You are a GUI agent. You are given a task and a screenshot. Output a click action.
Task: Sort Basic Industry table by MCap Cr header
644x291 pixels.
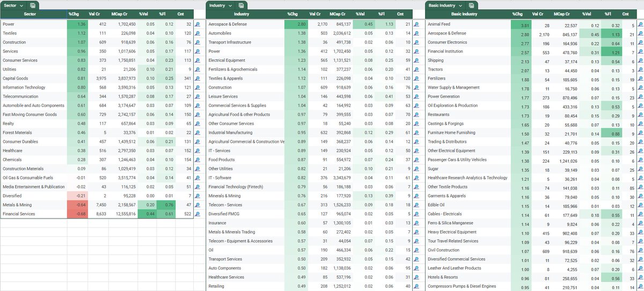566,14
